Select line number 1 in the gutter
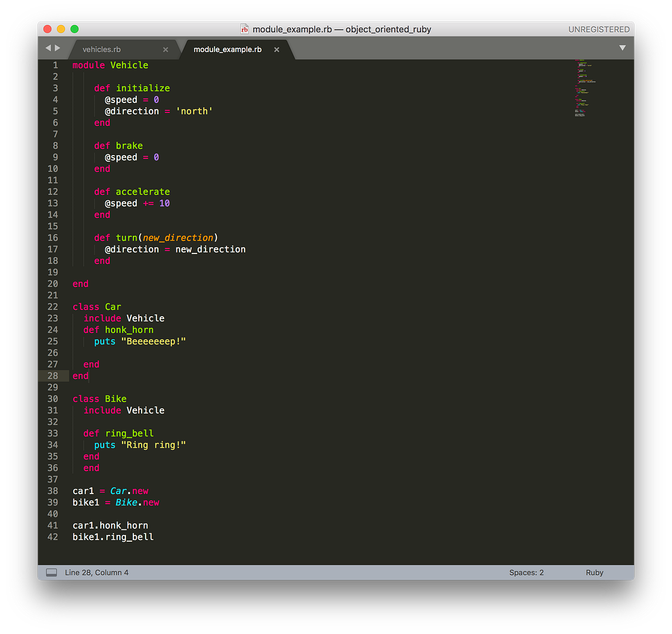672x634 pixels. point(55,65)
